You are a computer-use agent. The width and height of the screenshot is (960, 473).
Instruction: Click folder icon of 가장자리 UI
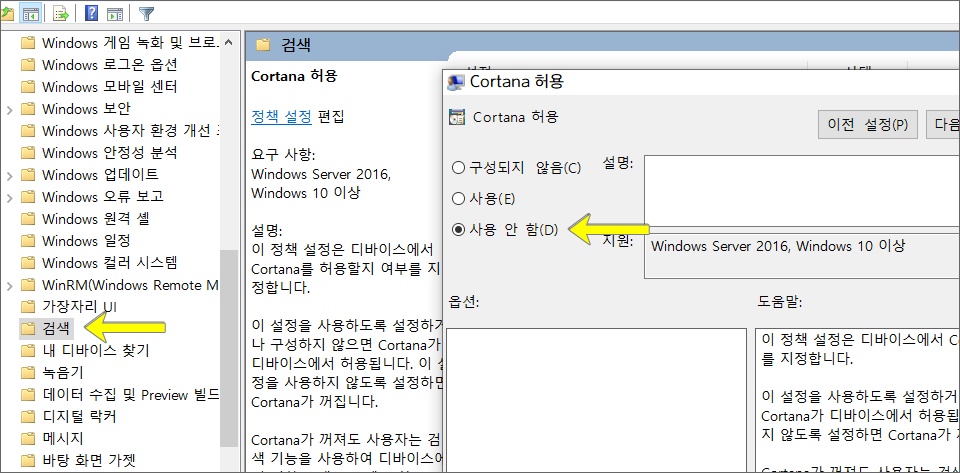tap(28, 307)
